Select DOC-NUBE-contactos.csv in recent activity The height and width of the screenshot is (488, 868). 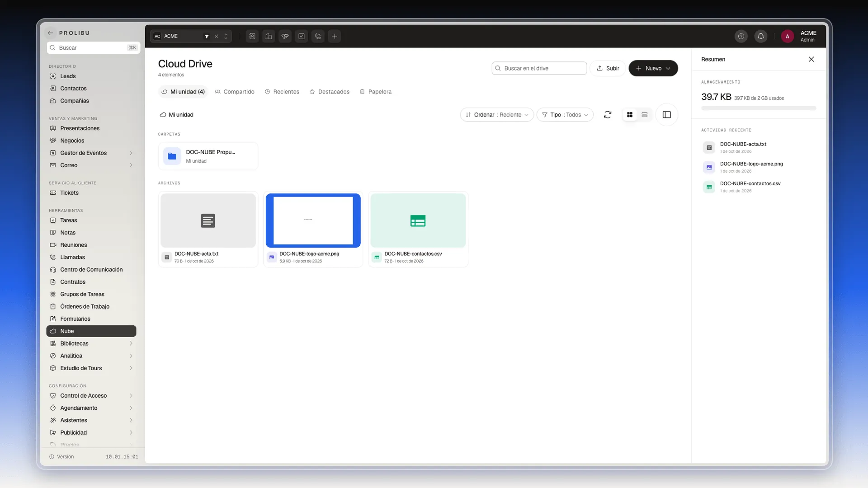coord(759,187)
